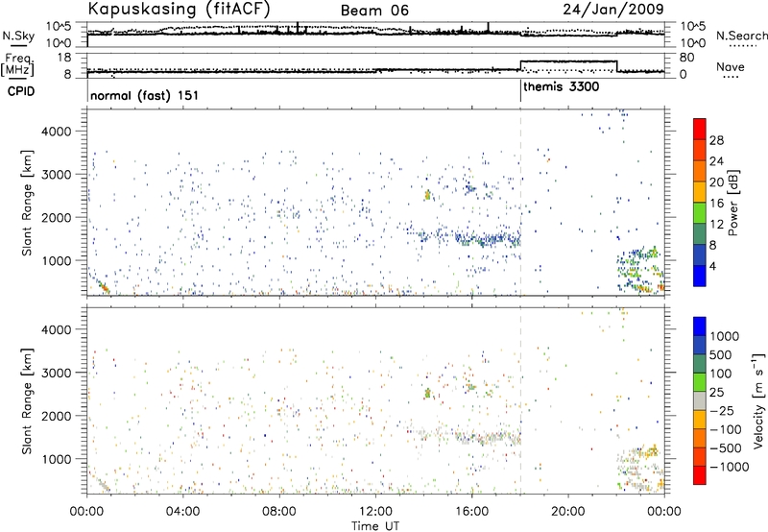Click the 20 label on power colorbar
Viewport: 768px width, 532px height.
pyautogui.click(x=716, y=182)
